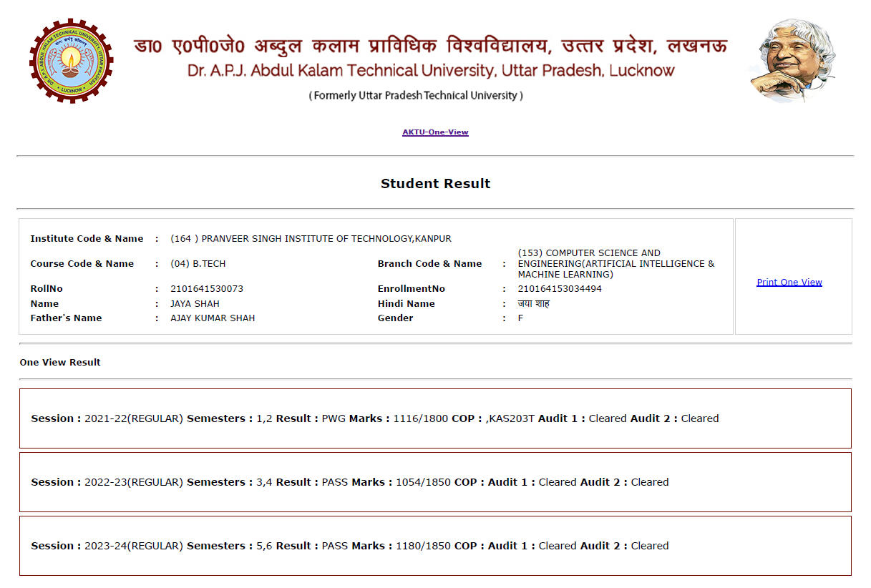Expand the 2021-22 session result row
Viewport: 871px width, 588px height.
(435, 418)
